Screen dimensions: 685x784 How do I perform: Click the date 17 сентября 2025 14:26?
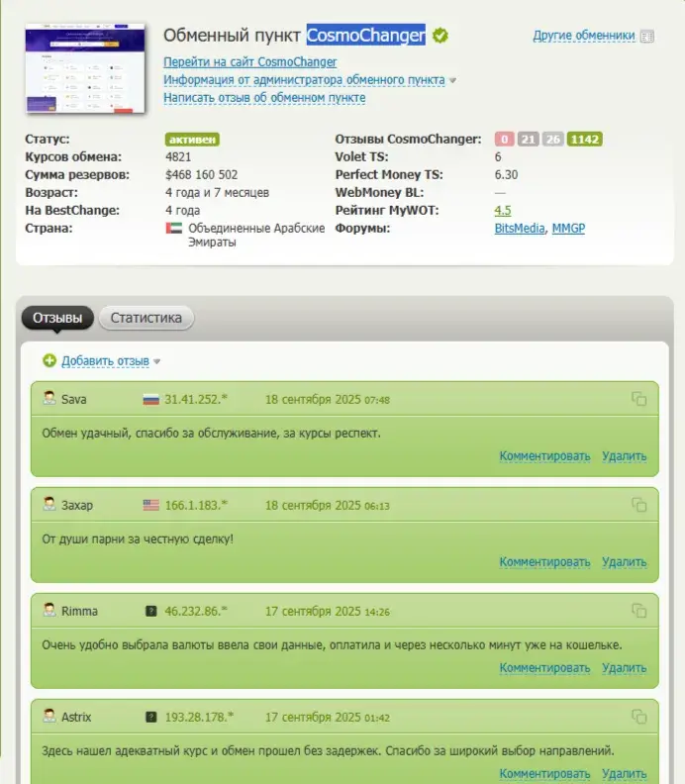328,612
